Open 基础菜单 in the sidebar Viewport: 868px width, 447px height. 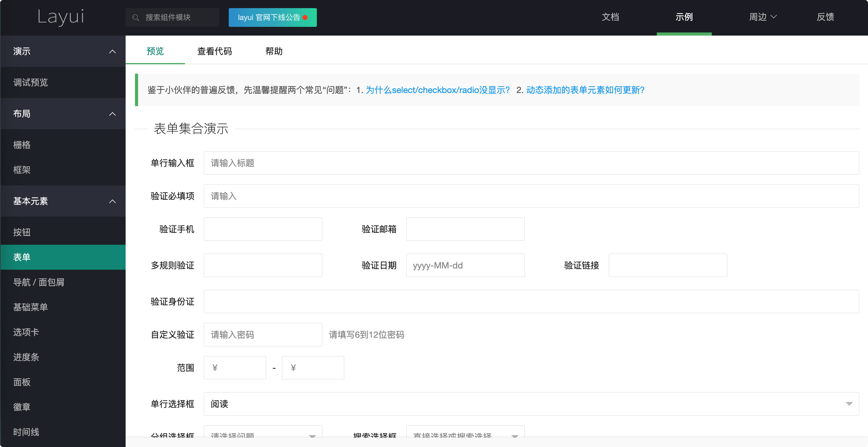(x=63, y=307)
